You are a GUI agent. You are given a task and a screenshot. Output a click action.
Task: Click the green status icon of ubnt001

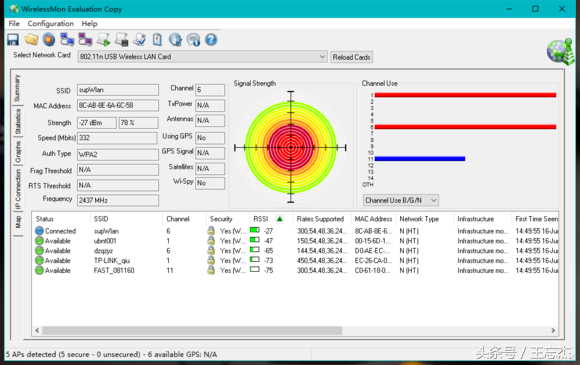click(39, 241)
